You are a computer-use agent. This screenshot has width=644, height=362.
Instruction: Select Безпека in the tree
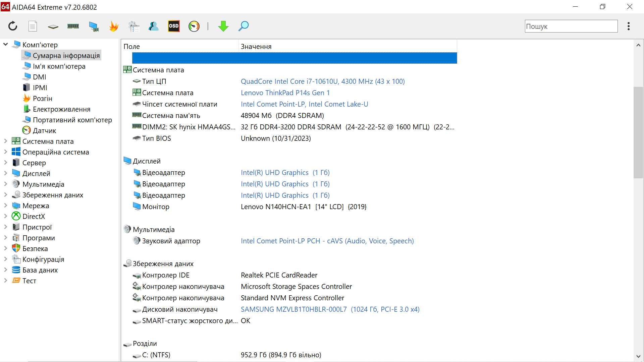35,249
